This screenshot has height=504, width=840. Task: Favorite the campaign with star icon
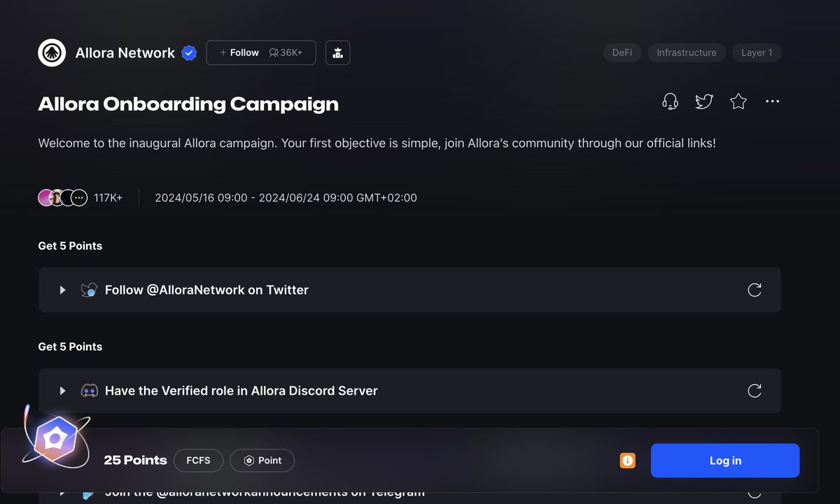pos(738,101)
